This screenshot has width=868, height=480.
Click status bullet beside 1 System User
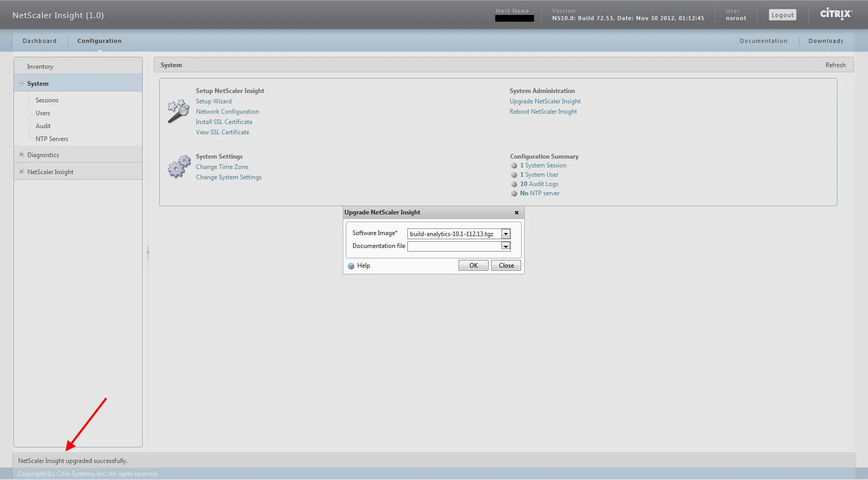514,175
